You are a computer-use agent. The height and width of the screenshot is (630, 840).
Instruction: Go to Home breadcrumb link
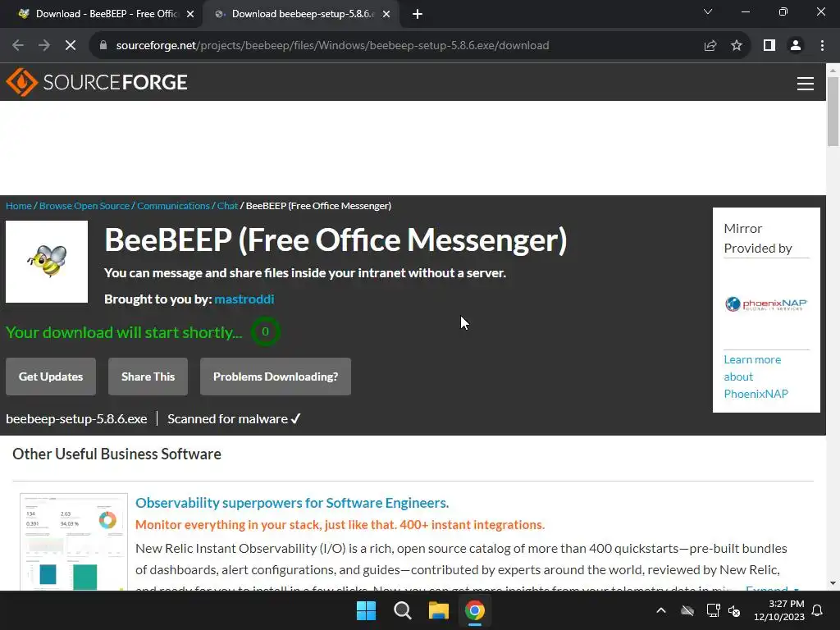pyautogui.click(x=19, y=206)
